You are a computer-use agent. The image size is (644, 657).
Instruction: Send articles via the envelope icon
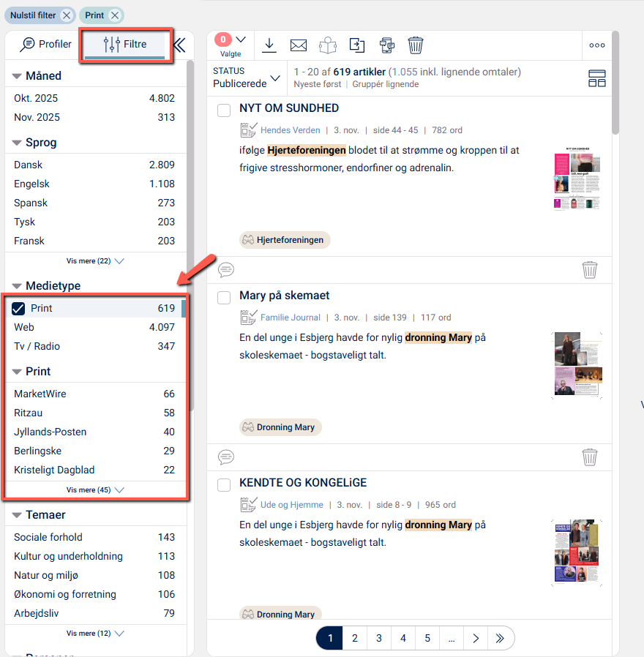tap(299, 45)
